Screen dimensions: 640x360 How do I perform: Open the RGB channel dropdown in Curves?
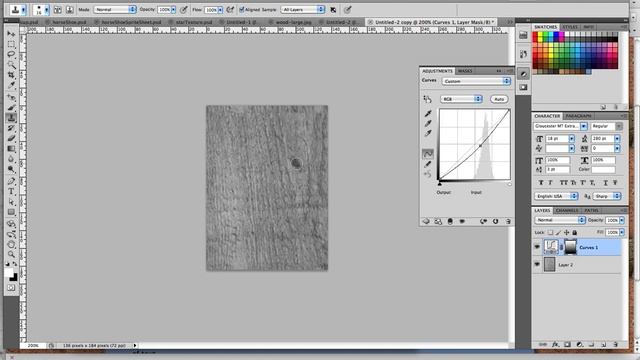click(461, 99)
